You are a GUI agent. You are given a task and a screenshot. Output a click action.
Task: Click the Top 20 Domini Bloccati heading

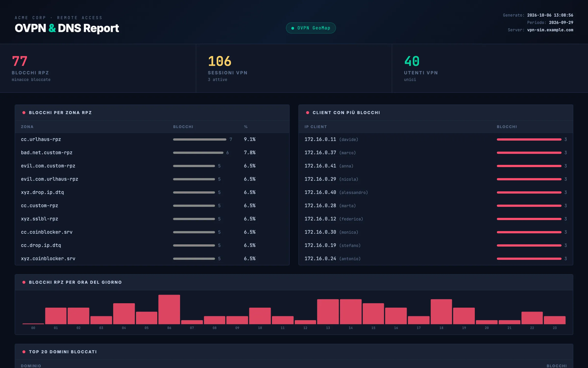coord(63,352)
